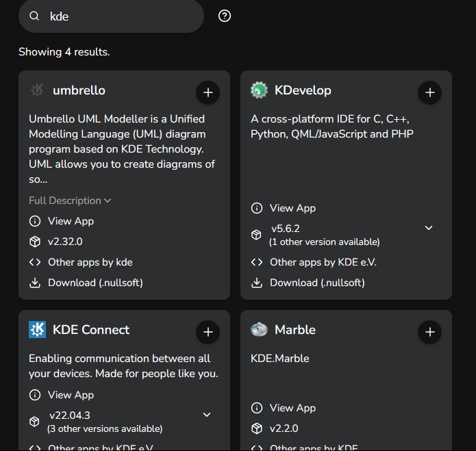Add umbrello with its plus button
476x451 pixels.
pyautogui.click(x=208, y=92)
